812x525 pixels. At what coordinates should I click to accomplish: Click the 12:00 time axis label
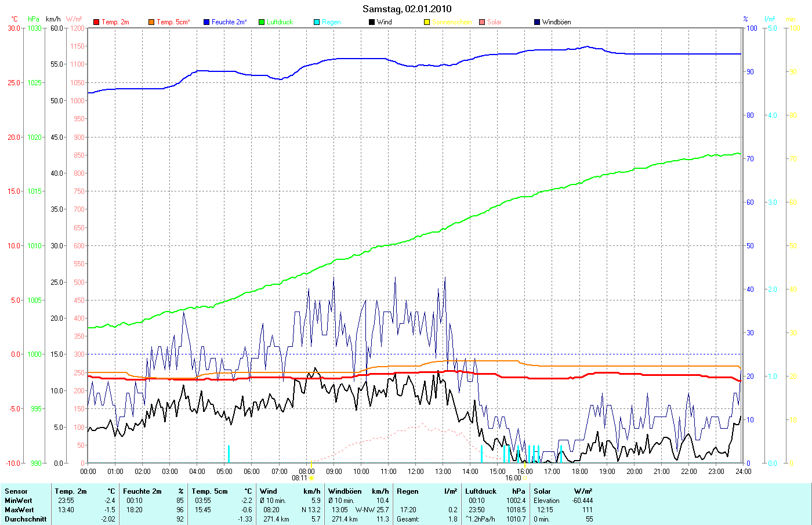click(415, 472)
